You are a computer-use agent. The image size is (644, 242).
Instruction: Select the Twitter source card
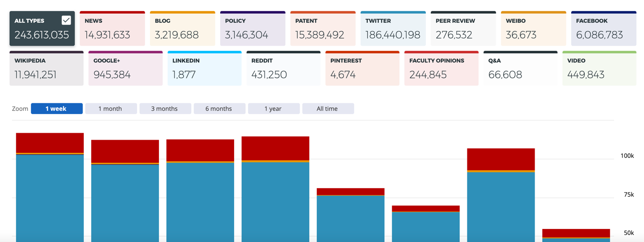[x=393, y=29]
